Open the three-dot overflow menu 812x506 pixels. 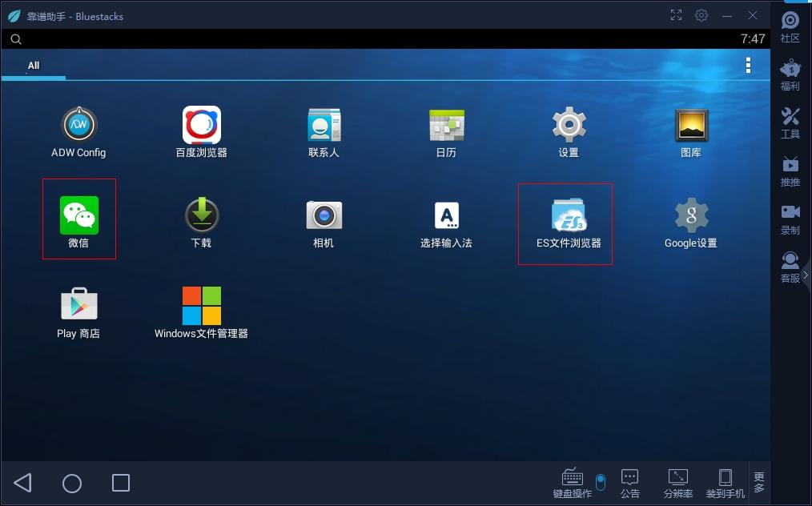pyautogui.click(x=748, y=66)
